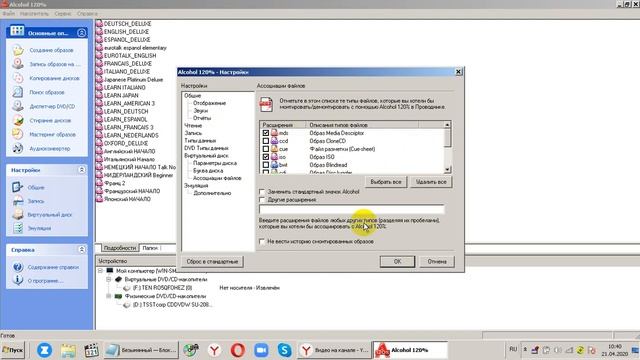
Task: Open Создание образов icon in sidebar
Action: pos(18,50)
